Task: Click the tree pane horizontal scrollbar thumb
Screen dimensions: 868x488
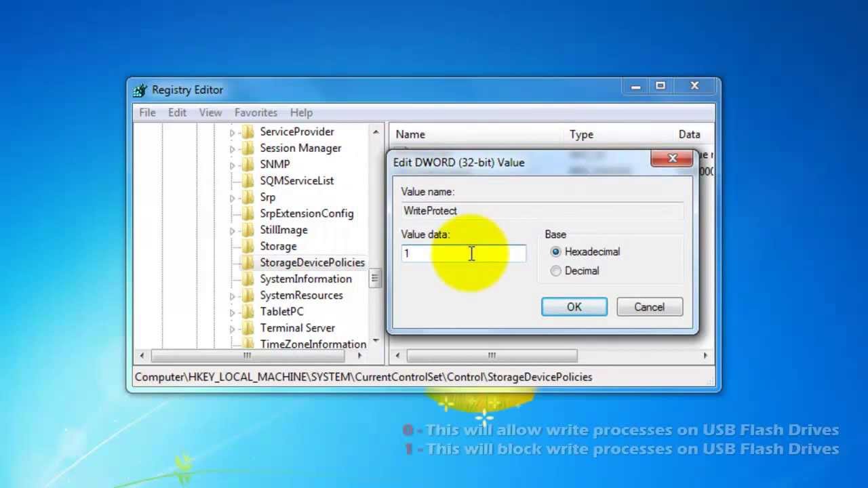Action: click(x=248, y=355)
